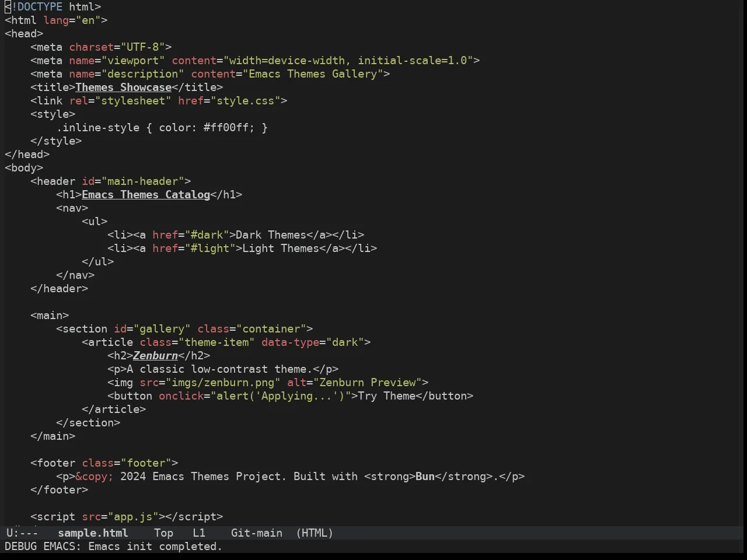Click the "main-header" id value
Image resolution: width=747 pixels, height=560 pixels.
tap(143, 181)
